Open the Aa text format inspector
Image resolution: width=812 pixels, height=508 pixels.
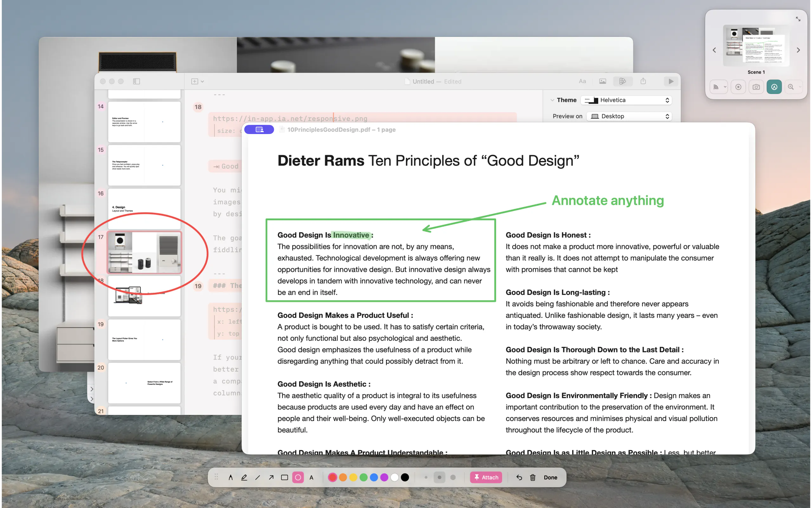pos(582,81)
